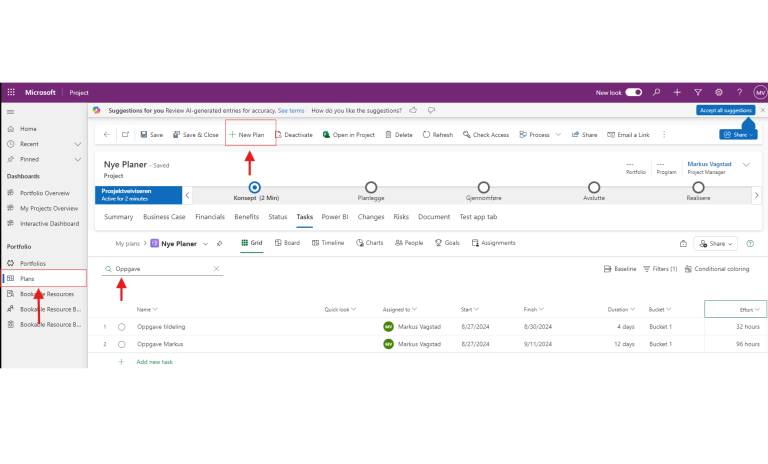This screenshot has width=768, height=464.
Task: Open the advanced filter funnel icon
Action: pyautogui.click(x=698, y=92)
